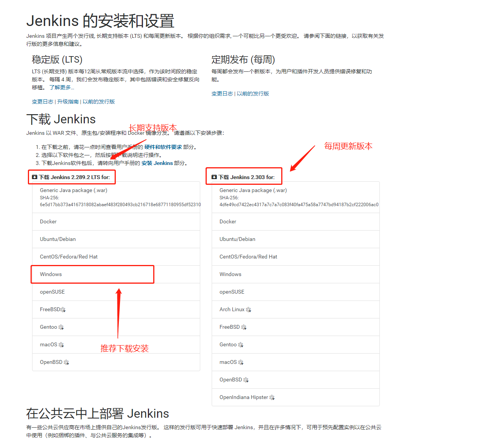
Task: Open the 了解更多 link in the LTS description
Action: [x=62, y=87]
